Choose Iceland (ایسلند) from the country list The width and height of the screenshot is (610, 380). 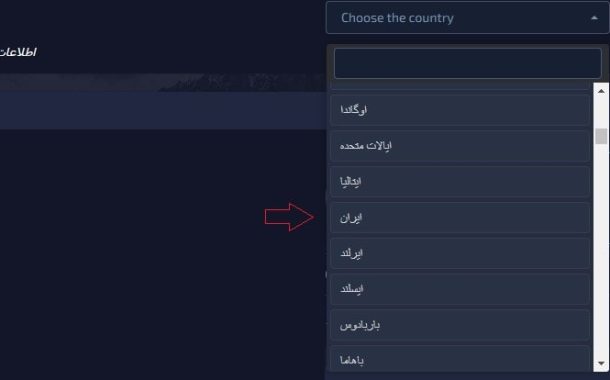point(460,289)
